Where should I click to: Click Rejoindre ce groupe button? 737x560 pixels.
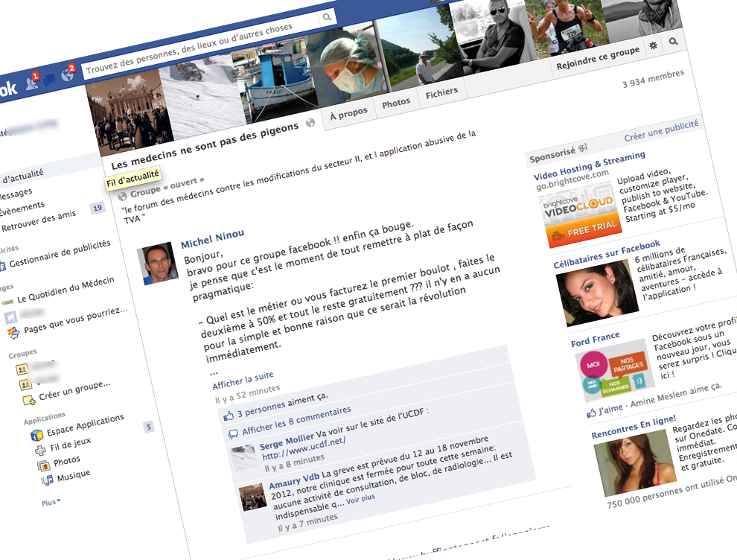pos(598,57)
